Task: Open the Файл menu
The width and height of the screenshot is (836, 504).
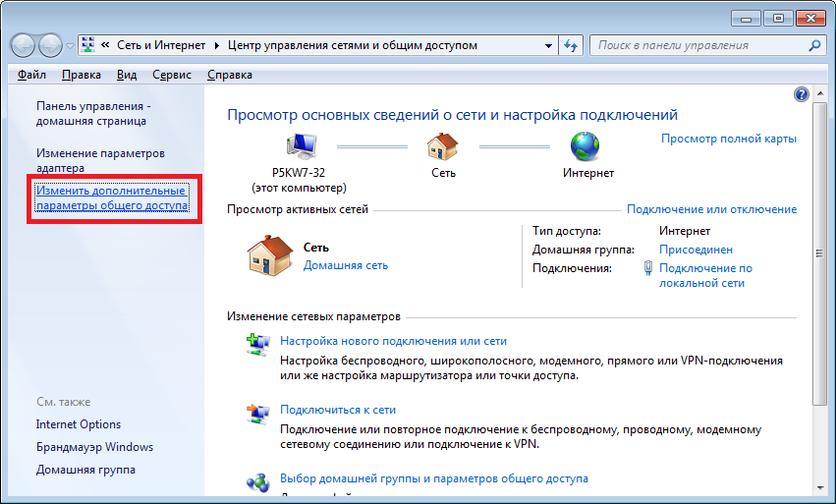Action: click(31, 75)
